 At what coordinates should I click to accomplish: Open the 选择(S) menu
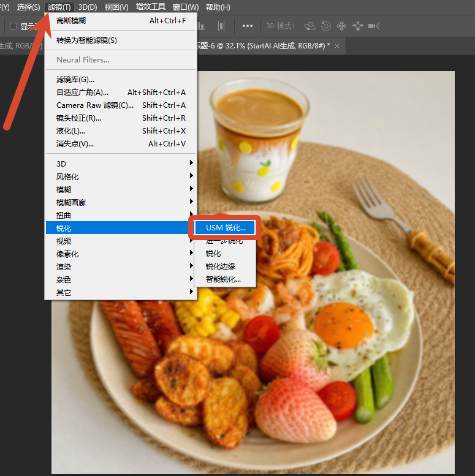coord(28,7)
